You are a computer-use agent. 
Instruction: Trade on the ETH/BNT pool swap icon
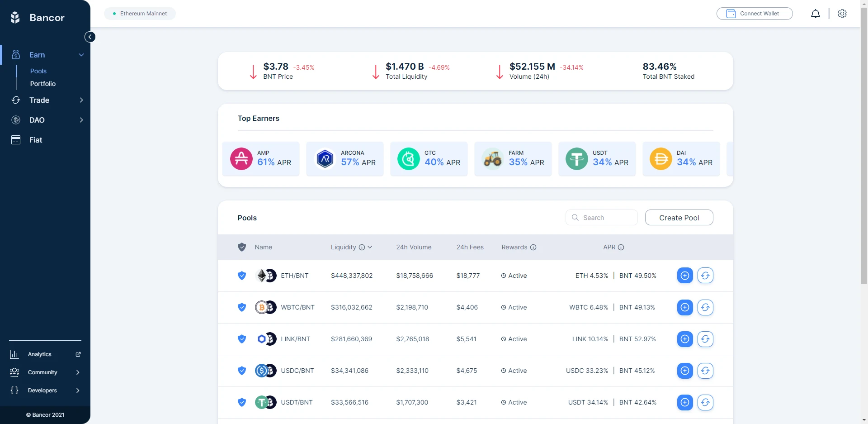tap(705, 276)
